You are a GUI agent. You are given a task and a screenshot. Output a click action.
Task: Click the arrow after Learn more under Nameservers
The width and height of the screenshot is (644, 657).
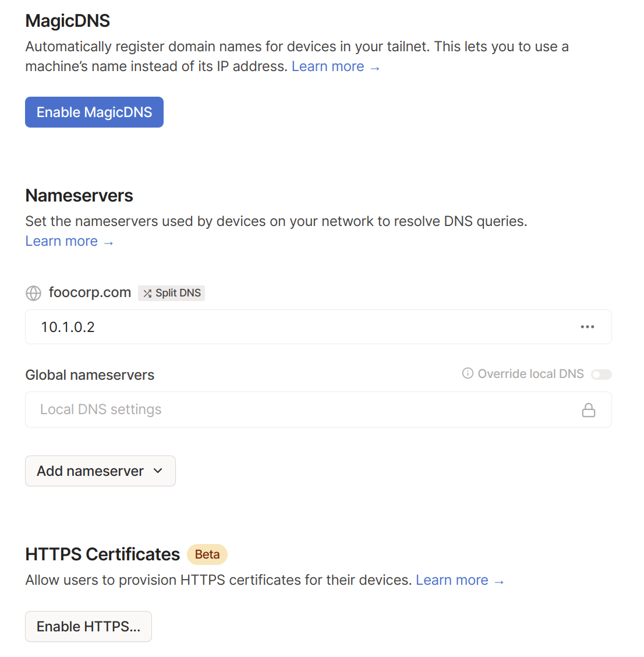tap(109, 242)
